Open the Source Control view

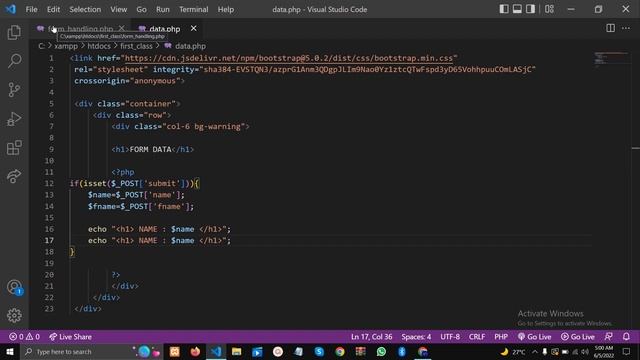pyautogui.click(x=14, y=90)
